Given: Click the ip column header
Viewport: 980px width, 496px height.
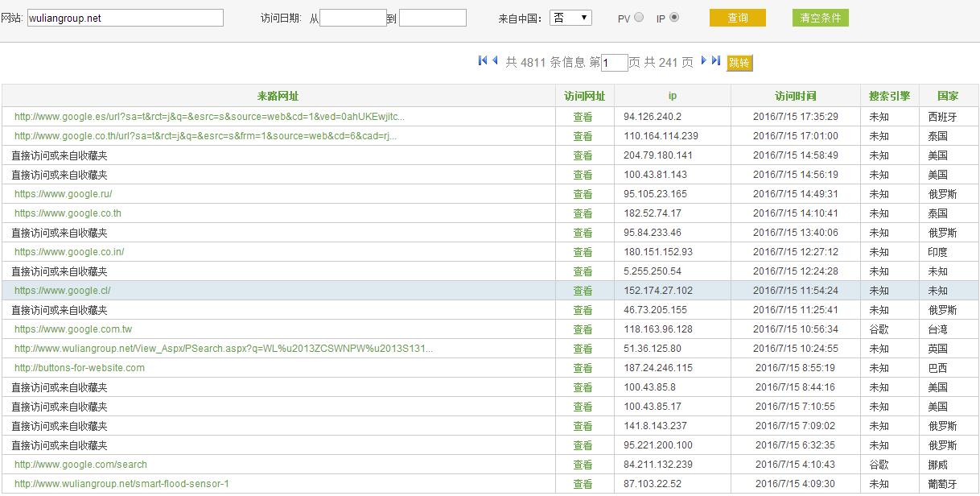Looking at the screenshot, I should pyautogui.click(x=673, y=96).
